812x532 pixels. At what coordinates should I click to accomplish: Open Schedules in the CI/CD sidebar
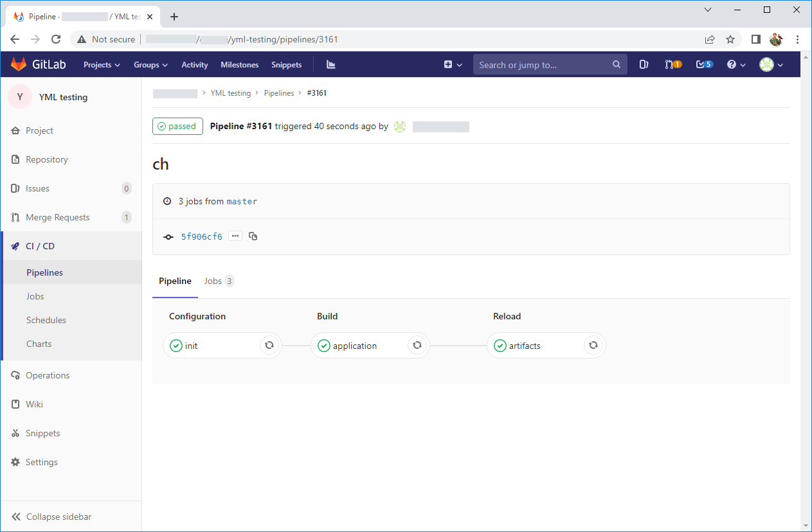pyautogui.click(x=46, y=320)
